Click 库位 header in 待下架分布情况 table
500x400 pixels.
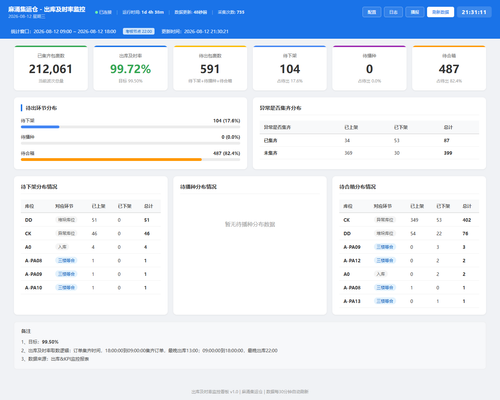tap(29, 206)
